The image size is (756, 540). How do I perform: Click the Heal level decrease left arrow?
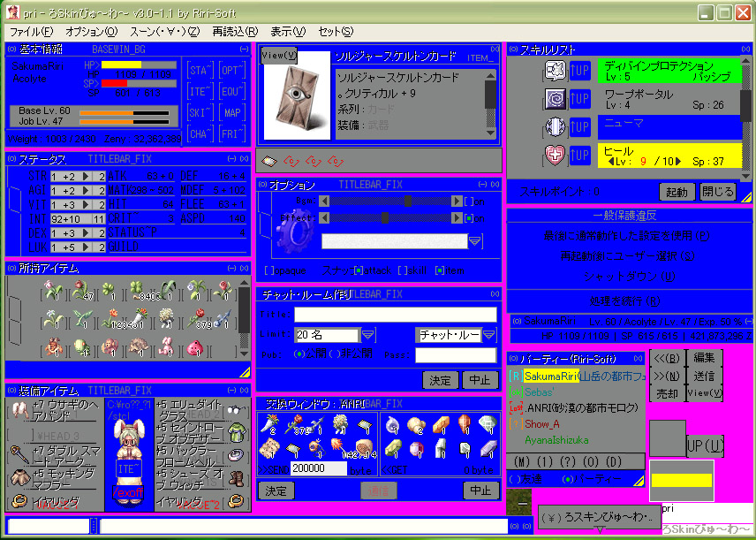611,162
